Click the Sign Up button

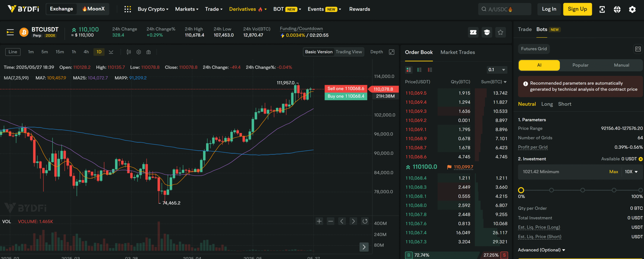click(x=578, y=9)
